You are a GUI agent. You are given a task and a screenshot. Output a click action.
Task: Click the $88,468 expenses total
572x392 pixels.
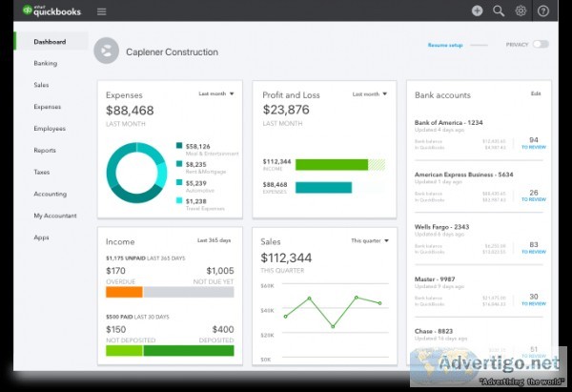pyautogui.click(x=130, y=111)
